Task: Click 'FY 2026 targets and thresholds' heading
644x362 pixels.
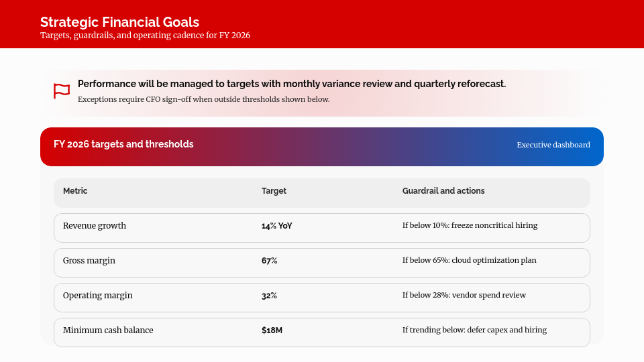Action: tap(123, 144)
